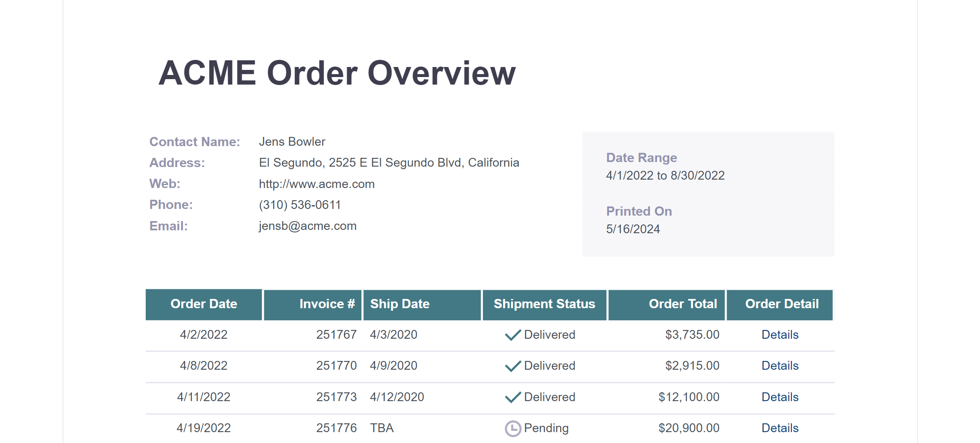
Task: Click the jensb@acme.com email address
Action: (307, 226)
